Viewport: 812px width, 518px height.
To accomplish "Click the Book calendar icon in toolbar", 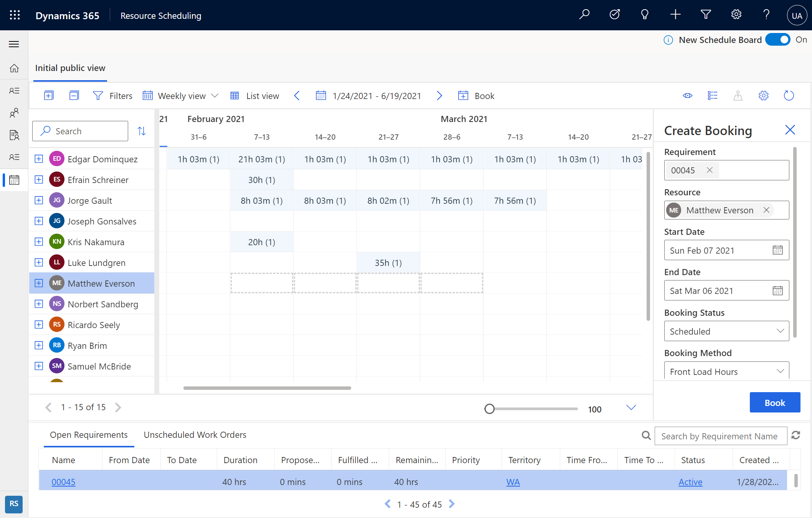I will pyautogui.click(x=463, y=95).
